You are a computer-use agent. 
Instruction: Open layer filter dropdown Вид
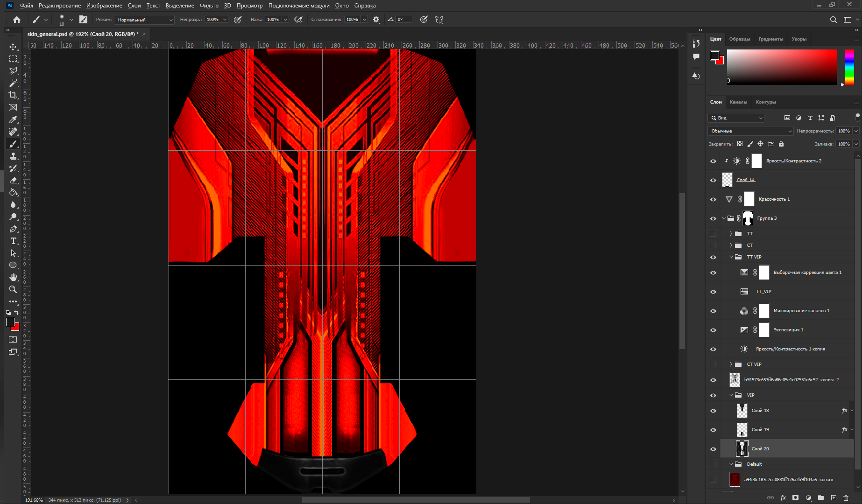pyautogui.click(x=736, y=118)
